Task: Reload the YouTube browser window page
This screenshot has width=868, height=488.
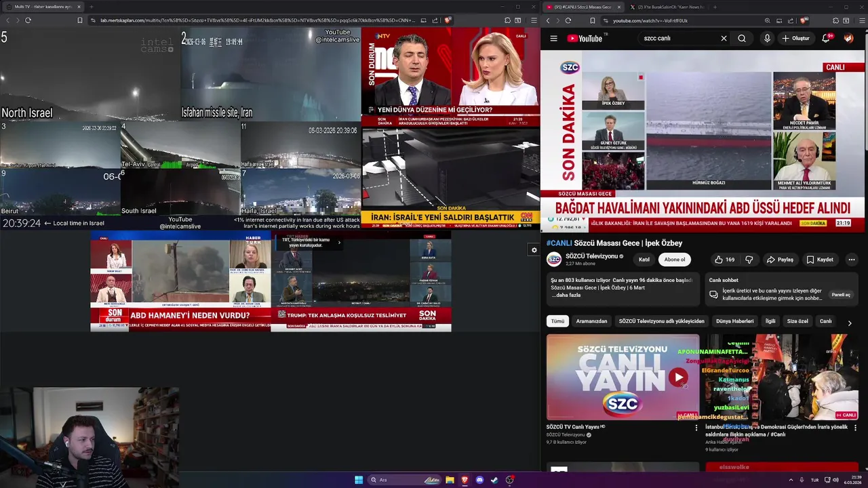Action: [568, 20]
